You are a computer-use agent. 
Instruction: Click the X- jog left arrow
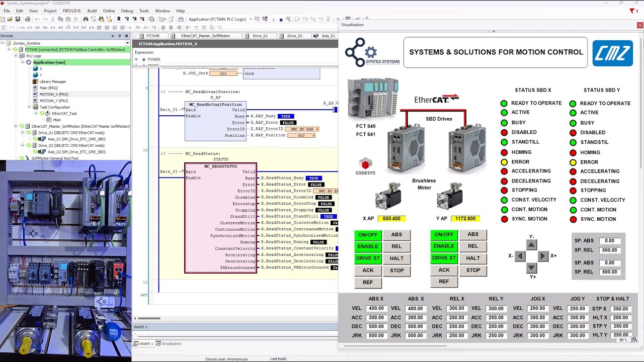[520, 256]
